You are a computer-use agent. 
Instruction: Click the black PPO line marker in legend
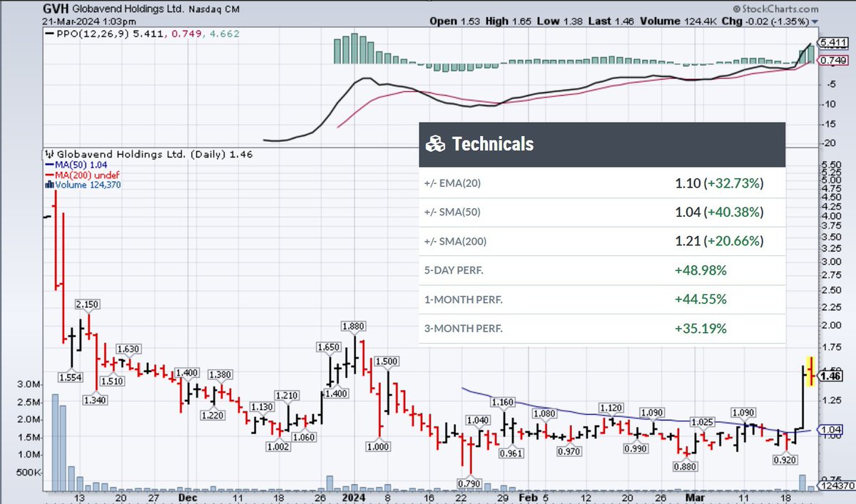[50, 33]
